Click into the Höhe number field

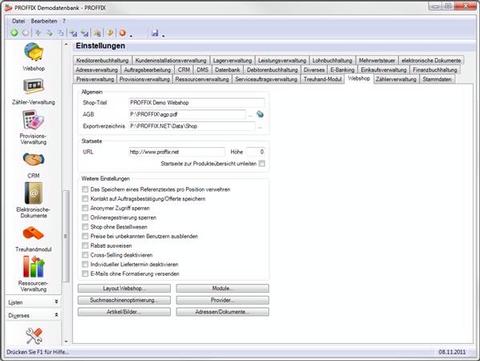tap(256, 152)
